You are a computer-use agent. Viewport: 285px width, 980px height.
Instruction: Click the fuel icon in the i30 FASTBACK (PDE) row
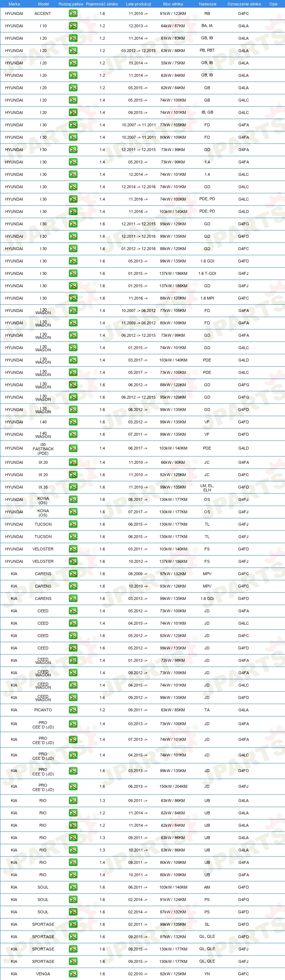pos(73,448)
